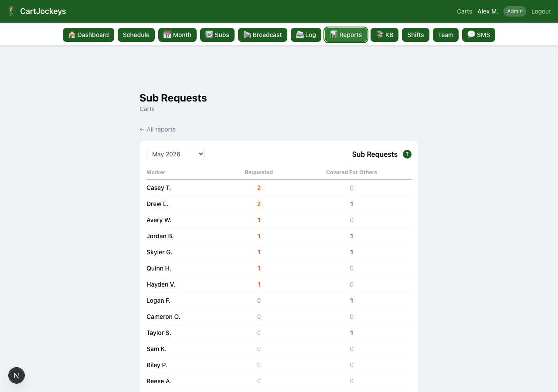
Task: Click Taylor S.'s covered count of 1
Action: click(x=352, y=333)
